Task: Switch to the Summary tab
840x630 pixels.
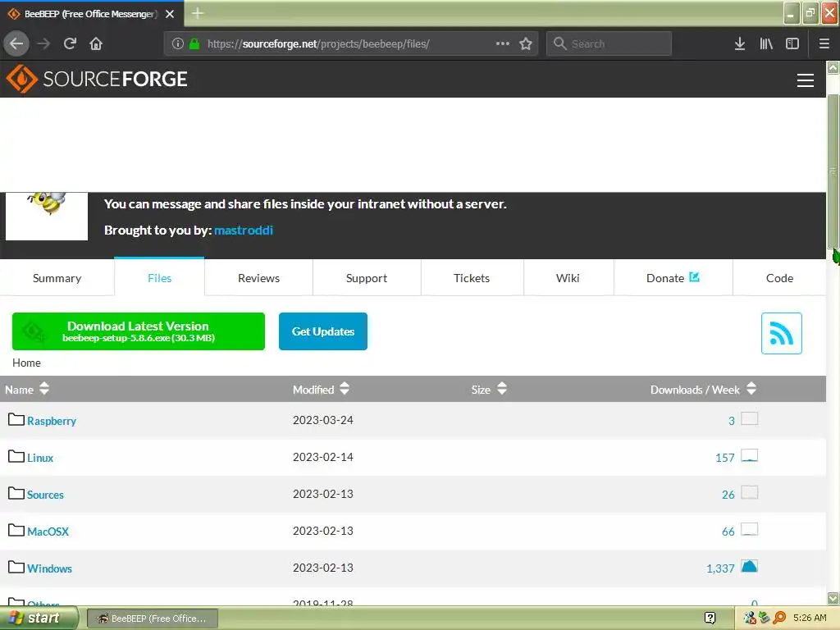Action: click(x=57, y=278)
